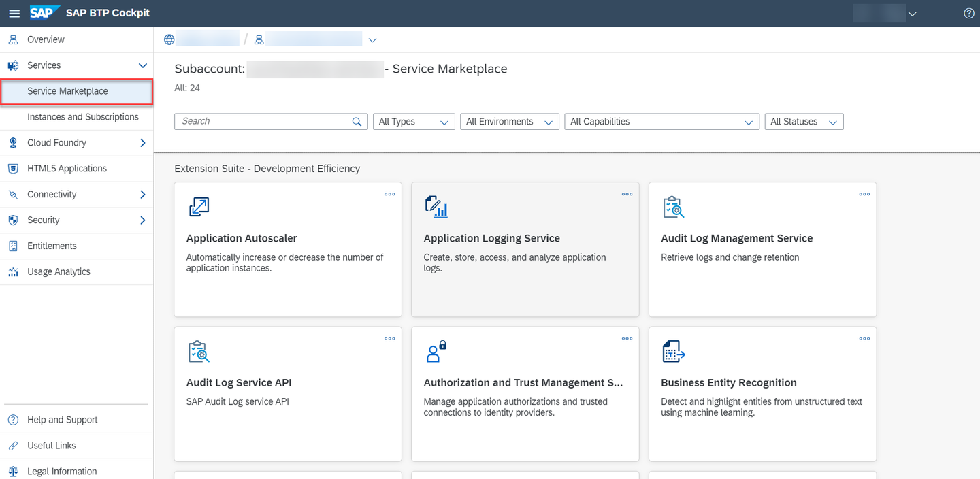Viewport: 980px width, 479px height.
Task: Open more options on Application Logging Service
Action: point(627,194)
